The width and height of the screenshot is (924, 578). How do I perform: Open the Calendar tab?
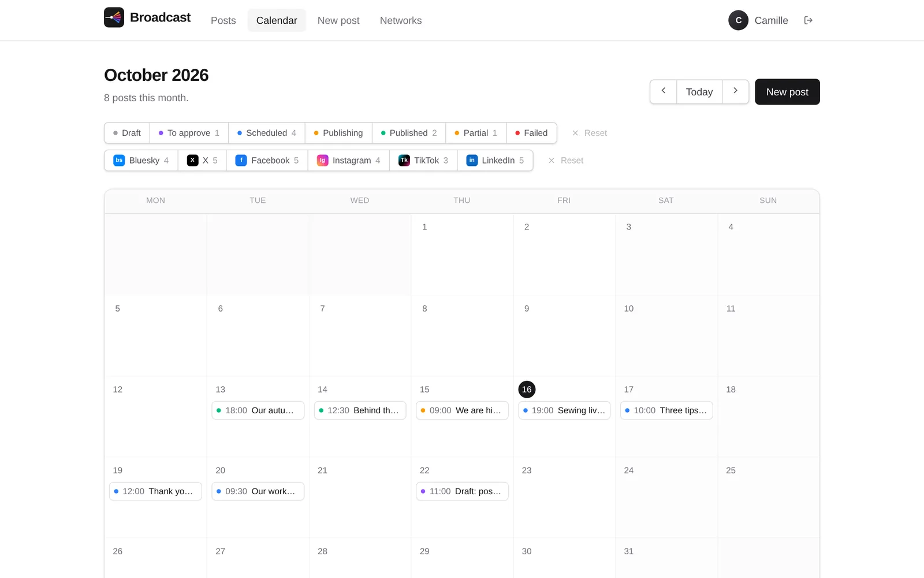[x=277, y=20]
